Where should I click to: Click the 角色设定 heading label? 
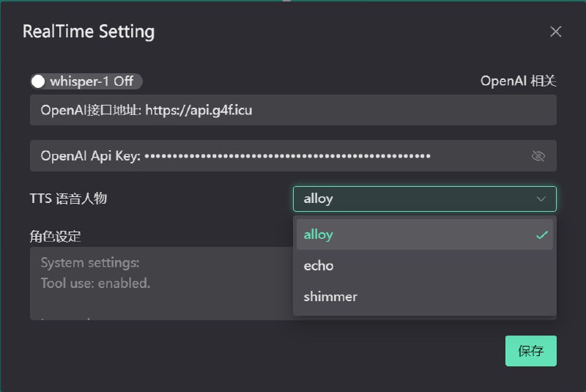click(56, 236)
